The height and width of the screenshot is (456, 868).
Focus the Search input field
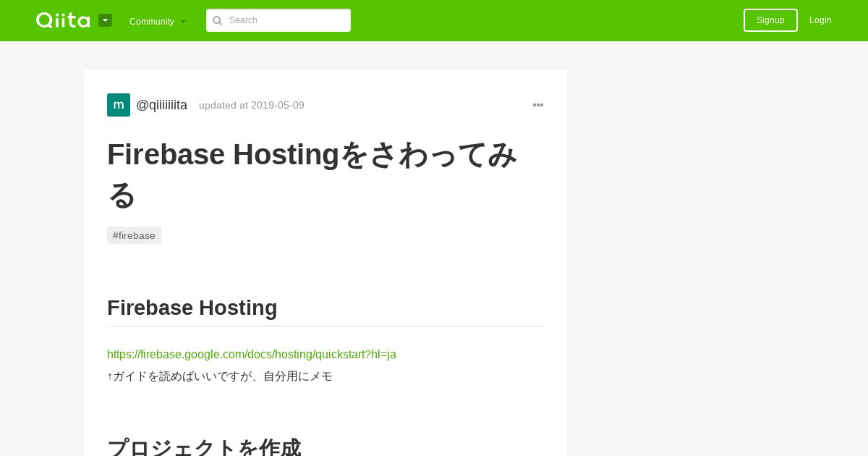pos(278,20)
